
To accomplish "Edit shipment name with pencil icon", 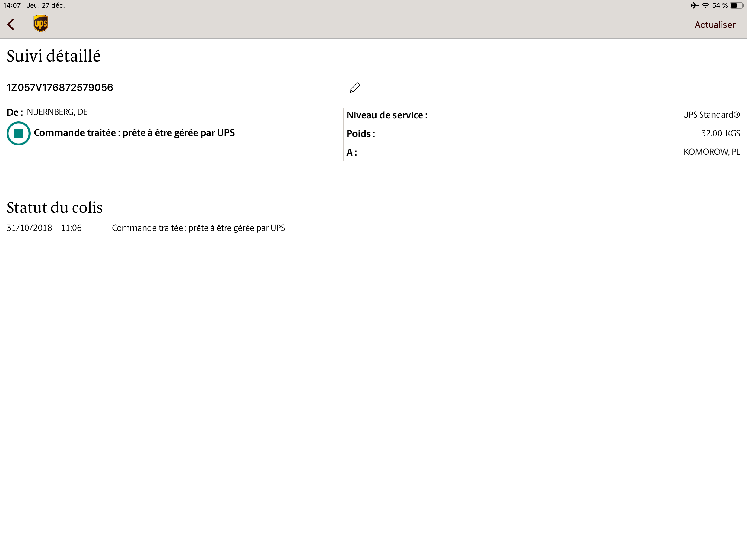I will pyautogui.click(x=355, y=87).
